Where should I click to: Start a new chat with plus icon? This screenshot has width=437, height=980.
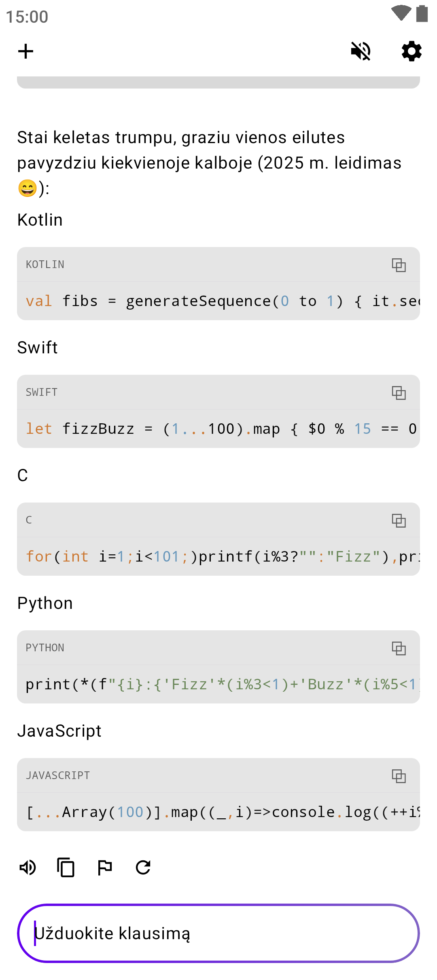(26, 51)
